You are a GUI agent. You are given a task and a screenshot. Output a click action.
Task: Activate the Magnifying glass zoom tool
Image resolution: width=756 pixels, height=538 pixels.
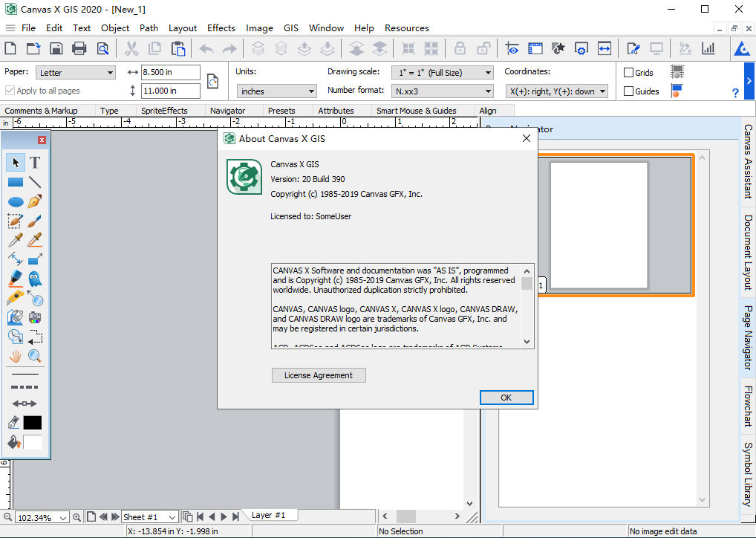[x=35, y=356]
